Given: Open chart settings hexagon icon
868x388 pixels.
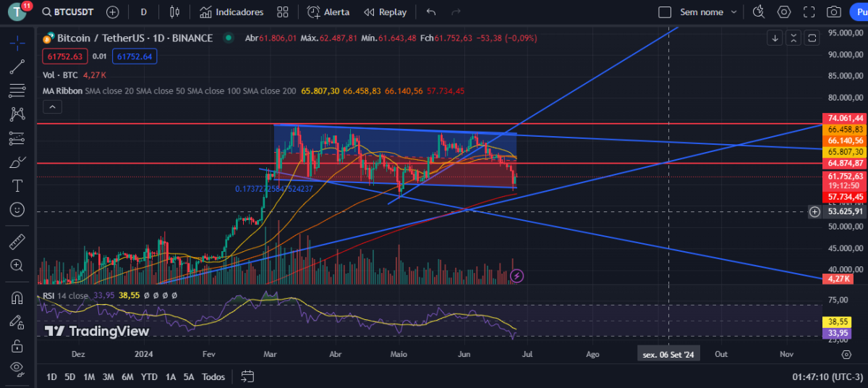Looking at the screenshot, I should (784, 12).
